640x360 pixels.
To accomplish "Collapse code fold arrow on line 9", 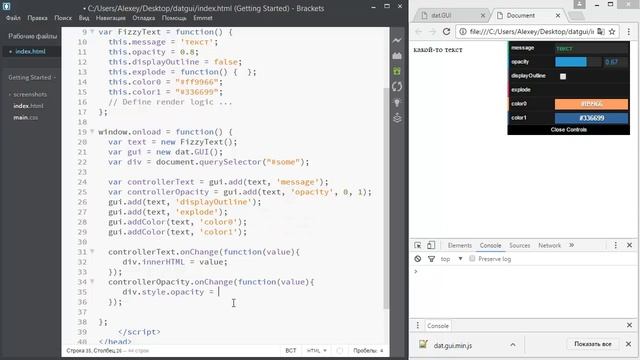I will 92,31.
